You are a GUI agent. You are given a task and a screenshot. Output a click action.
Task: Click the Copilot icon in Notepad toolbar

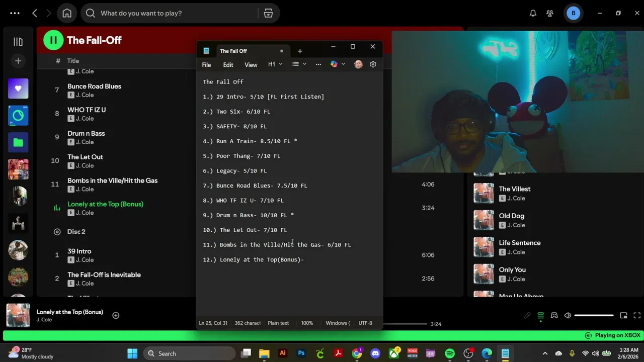click(x=334, y=64)
